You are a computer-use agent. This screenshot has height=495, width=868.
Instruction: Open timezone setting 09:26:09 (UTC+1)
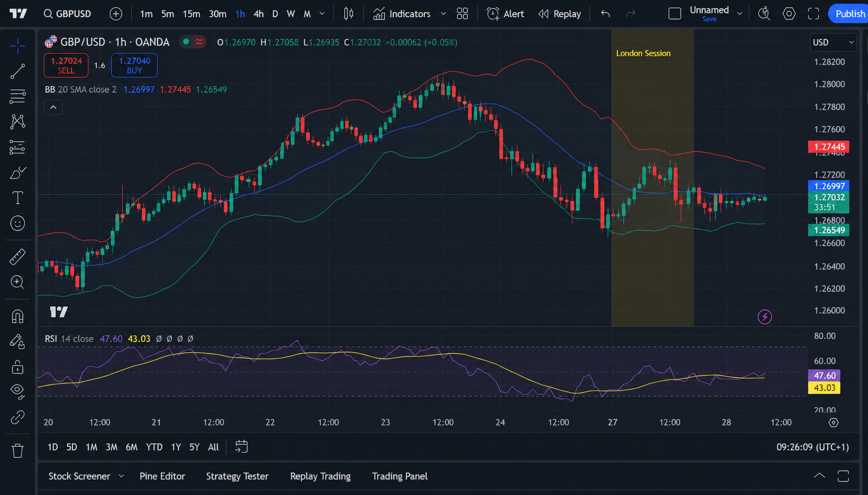tap(812, 447)
